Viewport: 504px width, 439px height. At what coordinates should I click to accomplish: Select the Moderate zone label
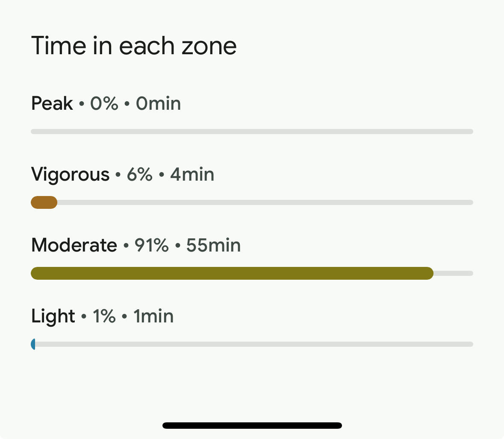click(x=74, y=246)
